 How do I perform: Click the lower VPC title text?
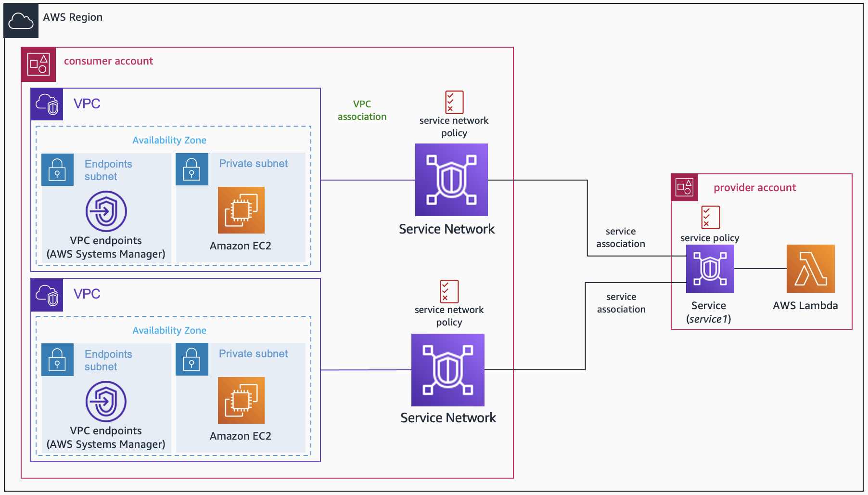[87, 294]
